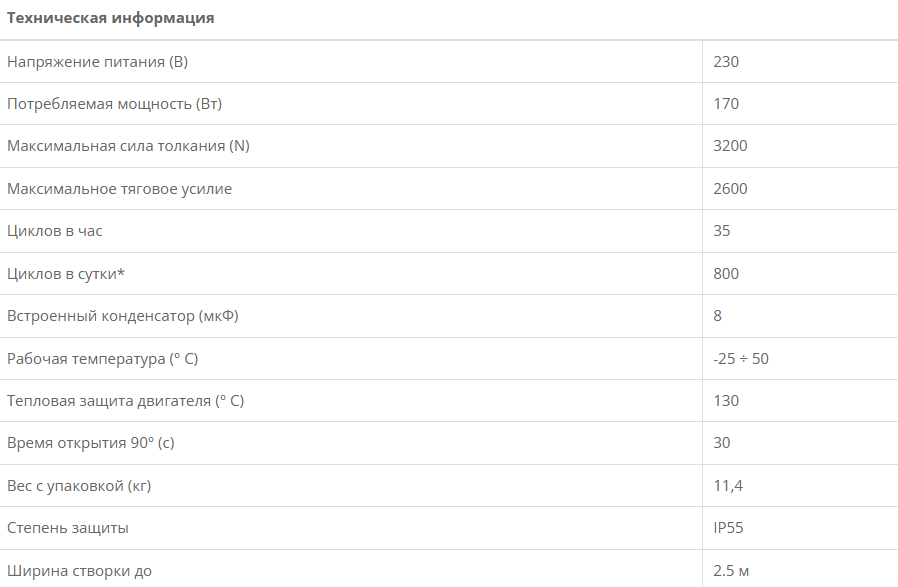This screenshot has height=587, width=898.
Task: Select the daily cycles value 800
Action: (726, 274)
